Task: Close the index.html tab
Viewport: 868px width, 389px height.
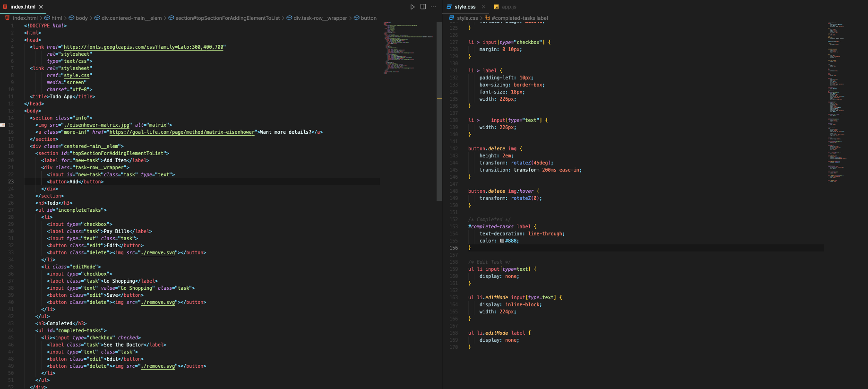Action: pyautogui.click(x=41, y=7)
